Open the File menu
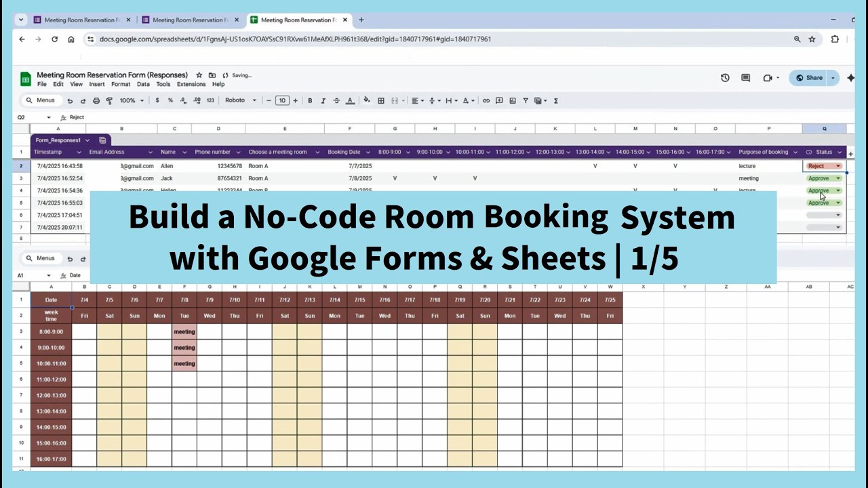Viewport: 868px width, 488px height. pos(42,85)
